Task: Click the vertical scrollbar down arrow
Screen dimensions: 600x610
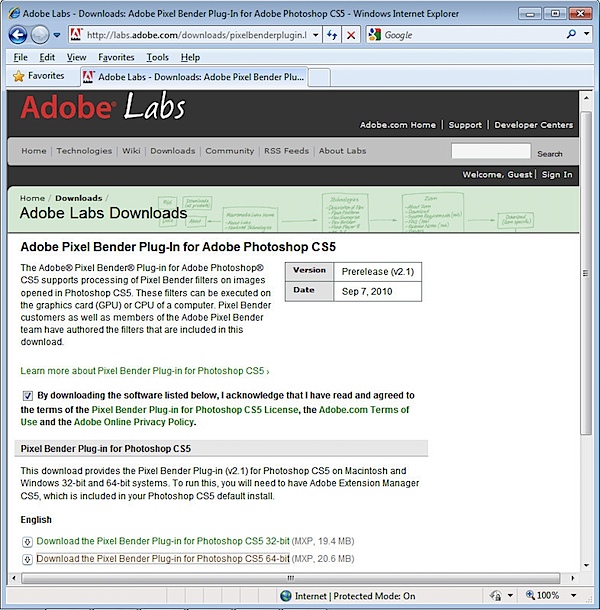Action: [586, 565]
